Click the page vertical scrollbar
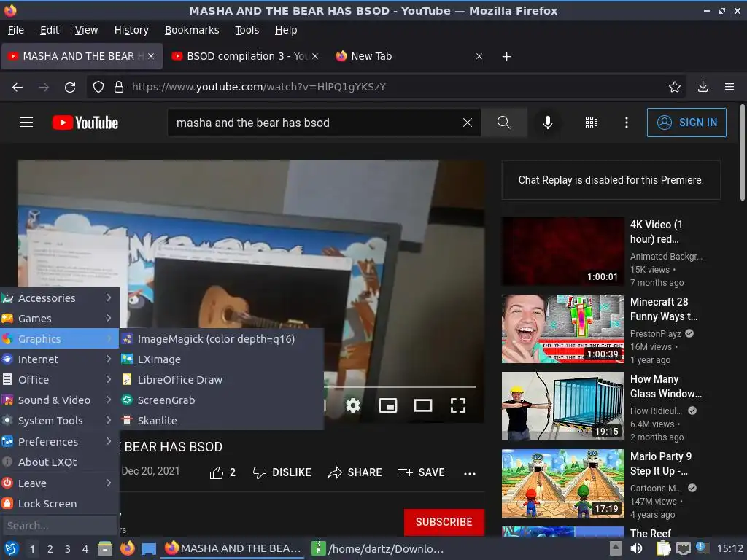 [x=742, y=152]
